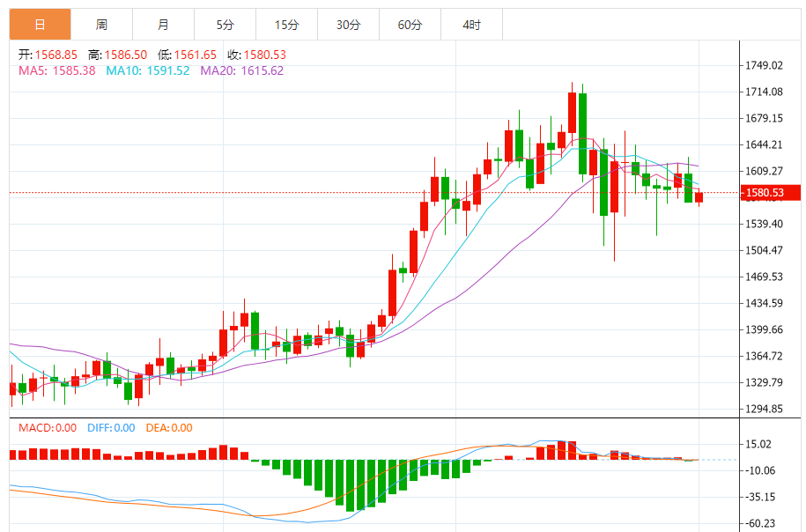Click the 15.02 MACD axis label

point(758,444)
